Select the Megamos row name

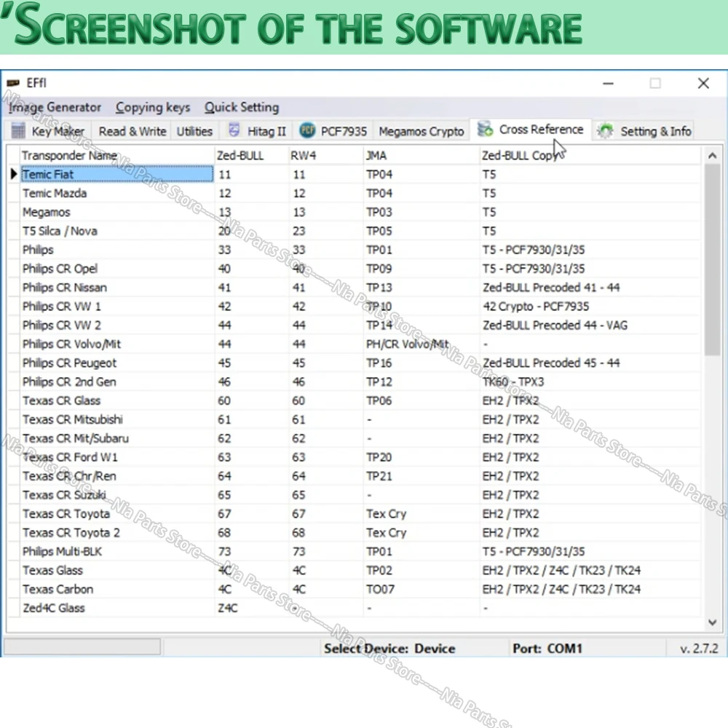click(117, 212)
